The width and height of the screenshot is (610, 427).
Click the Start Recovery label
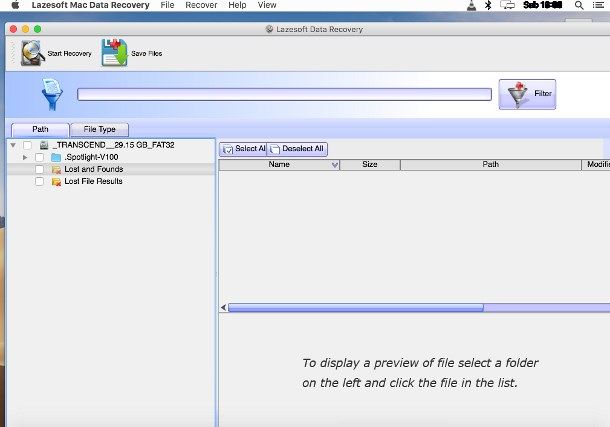[69, 53]
